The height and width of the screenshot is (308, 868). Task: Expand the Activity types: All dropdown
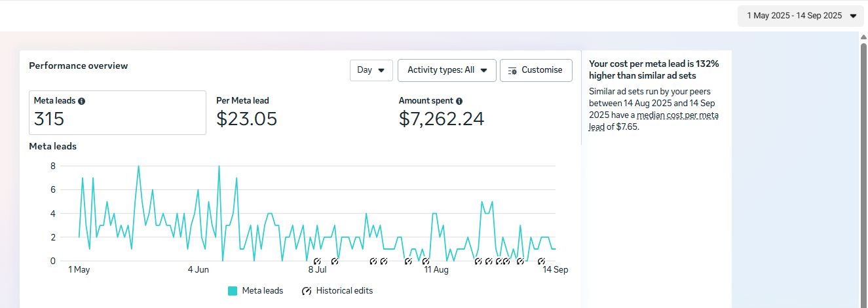coord(447,70)
